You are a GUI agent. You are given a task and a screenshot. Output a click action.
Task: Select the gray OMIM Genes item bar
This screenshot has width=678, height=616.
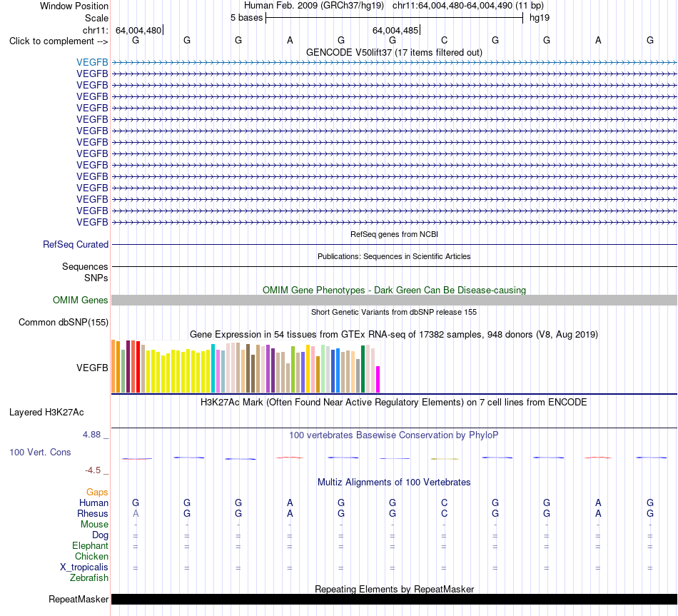pos(394,301)
